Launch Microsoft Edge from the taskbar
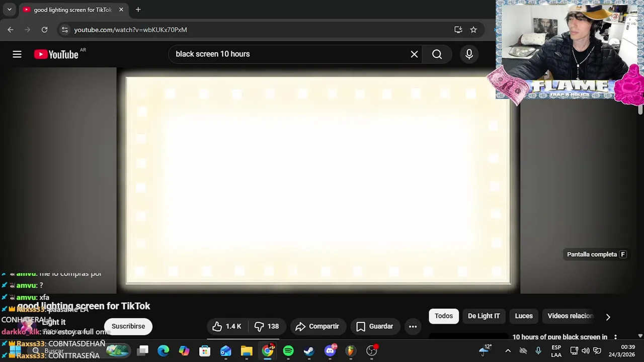This screenshot has width=644, height=362. [x=164, y=350]
